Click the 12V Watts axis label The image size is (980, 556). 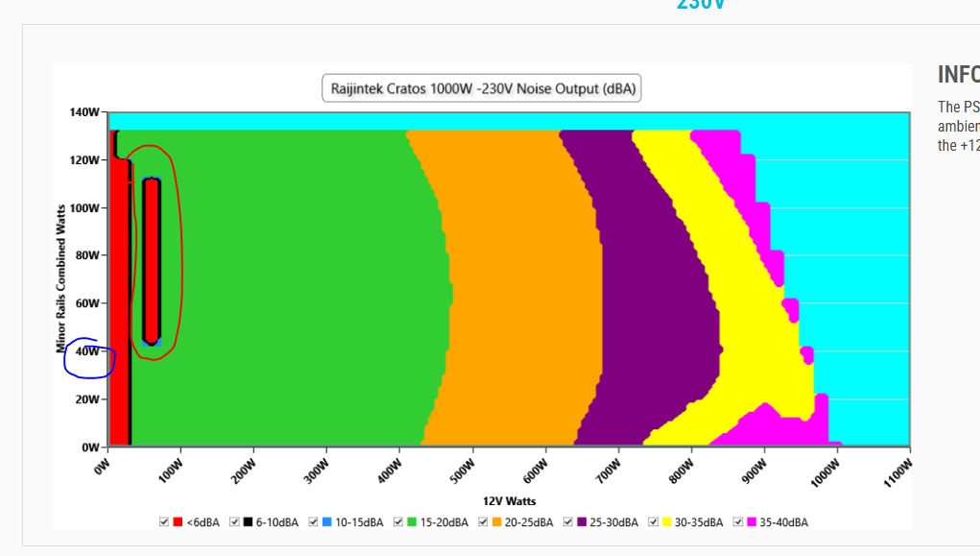click(509, 501)
